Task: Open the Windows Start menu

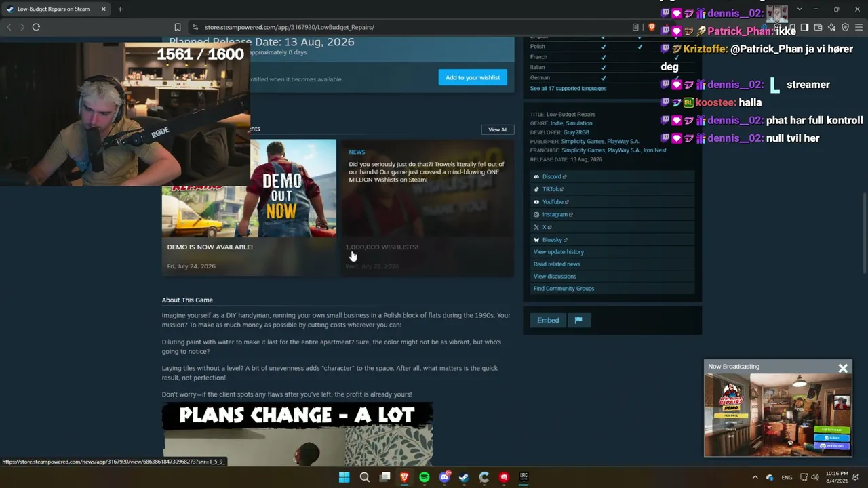Action: coord(344,477)
